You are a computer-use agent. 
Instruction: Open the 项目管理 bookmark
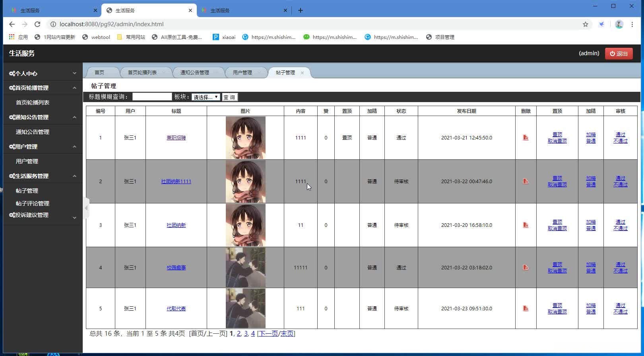pos(440,37)
